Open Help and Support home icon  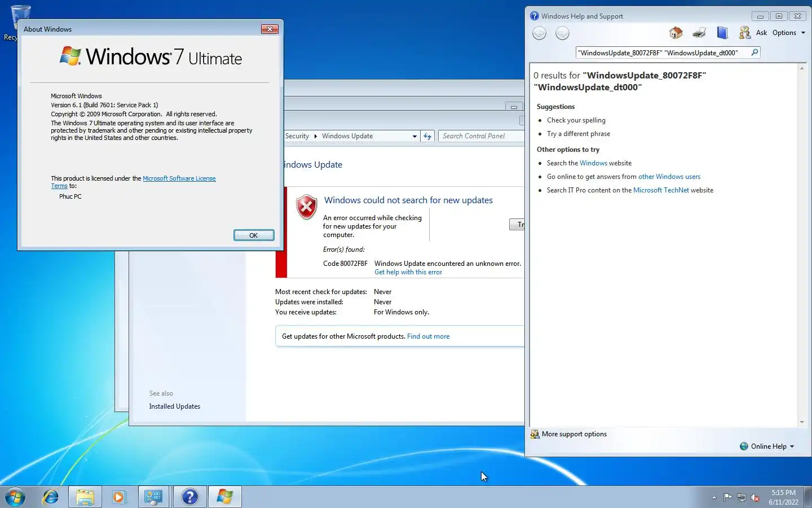click(x=676, y=33)
